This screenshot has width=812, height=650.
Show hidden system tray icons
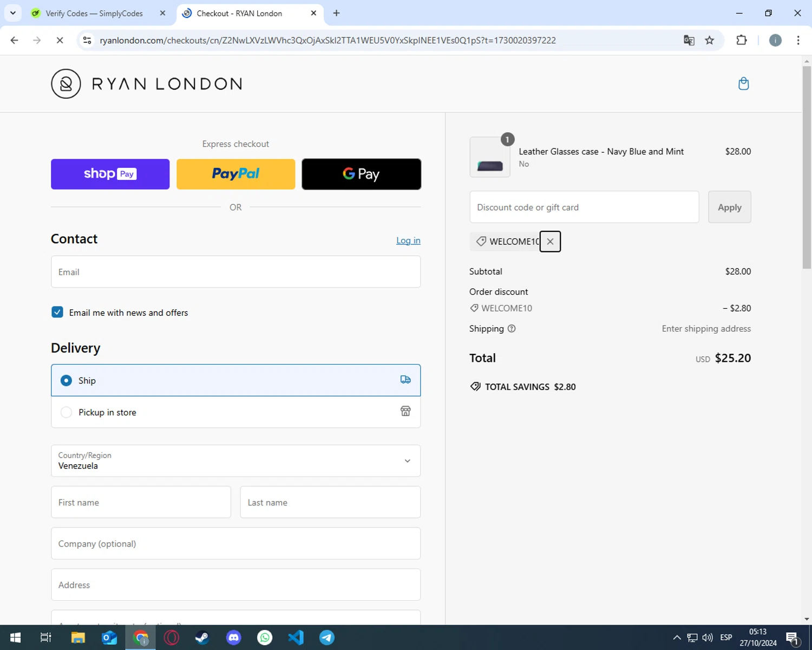(677, 638)
